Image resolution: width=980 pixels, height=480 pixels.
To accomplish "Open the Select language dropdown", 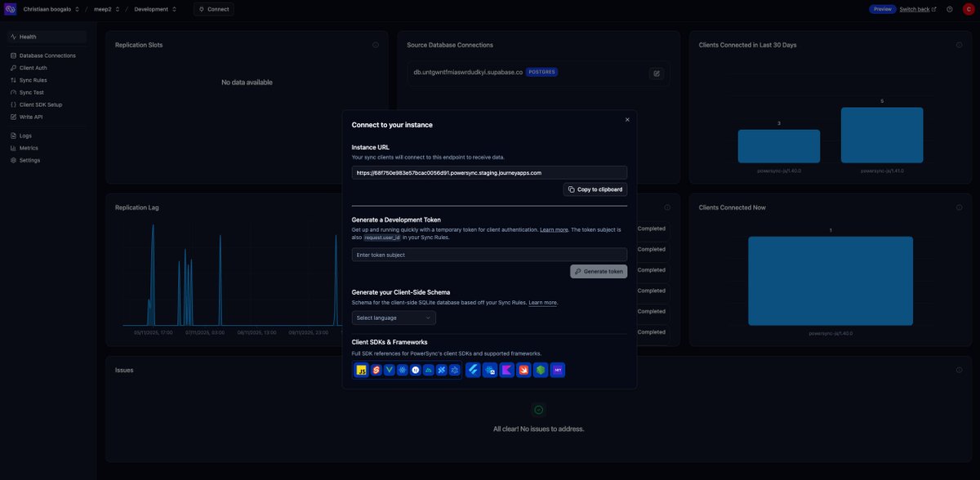I will [393, 316].
